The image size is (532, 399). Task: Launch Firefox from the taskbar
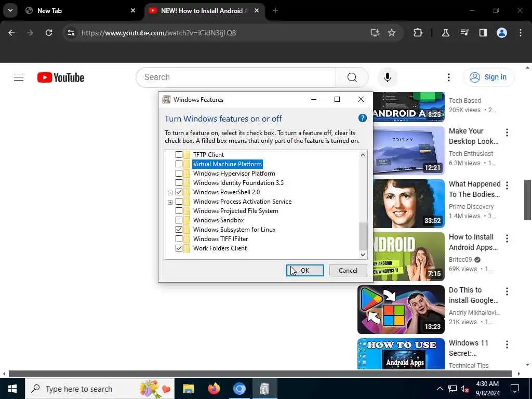tap(214, 389)
